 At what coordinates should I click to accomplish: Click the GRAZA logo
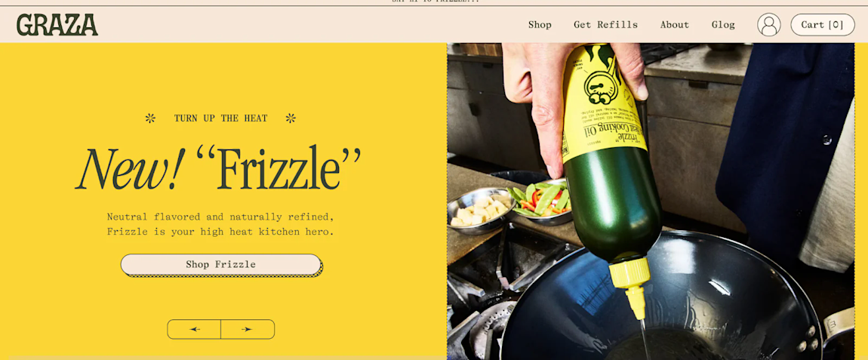tap(57, 25)
